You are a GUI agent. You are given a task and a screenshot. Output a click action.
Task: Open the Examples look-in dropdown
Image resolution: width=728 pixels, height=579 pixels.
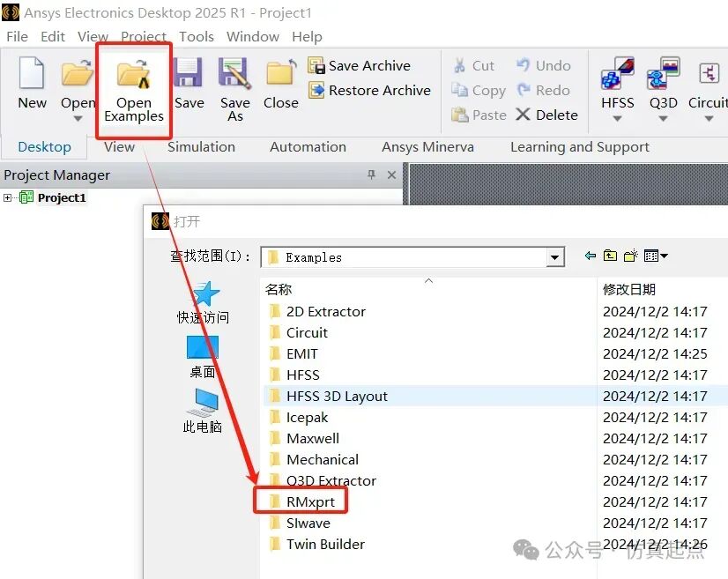(x=555, y=257)
